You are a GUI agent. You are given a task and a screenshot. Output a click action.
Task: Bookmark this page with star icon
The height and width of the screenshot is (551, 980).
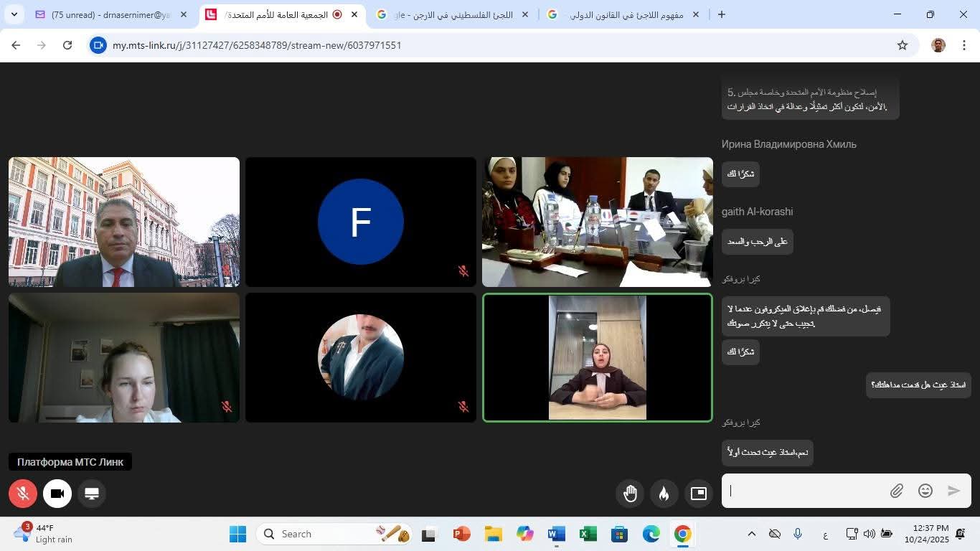903,45
